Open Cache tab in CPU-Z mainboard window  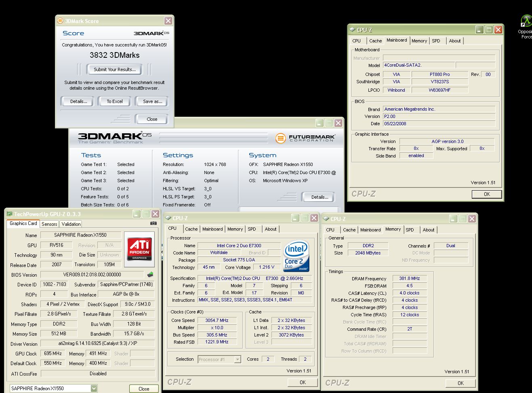coord(375,41)
